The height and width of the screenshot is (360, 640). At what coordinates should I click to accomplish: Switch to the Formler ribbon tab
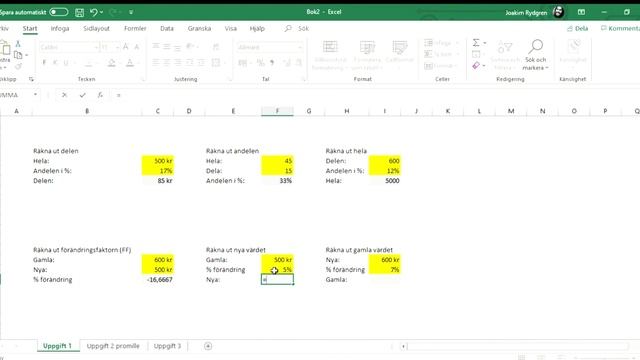135,29
